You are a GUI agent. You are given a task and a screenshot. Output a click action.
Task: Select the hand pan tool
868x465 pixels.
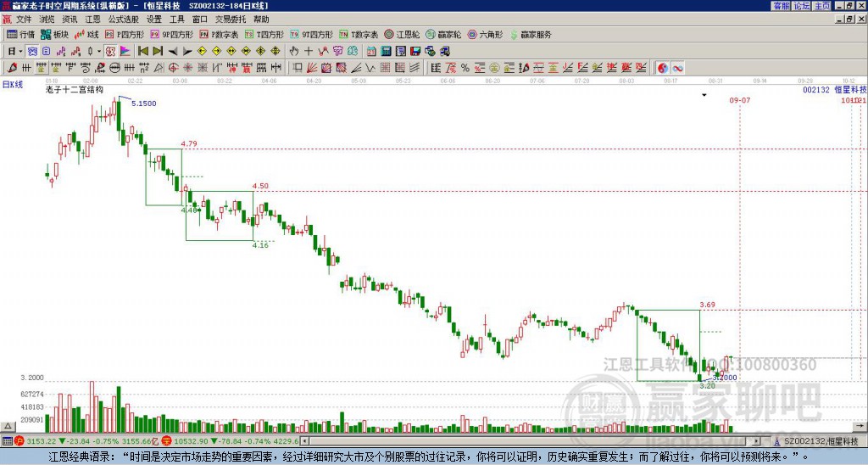[294, 51]
